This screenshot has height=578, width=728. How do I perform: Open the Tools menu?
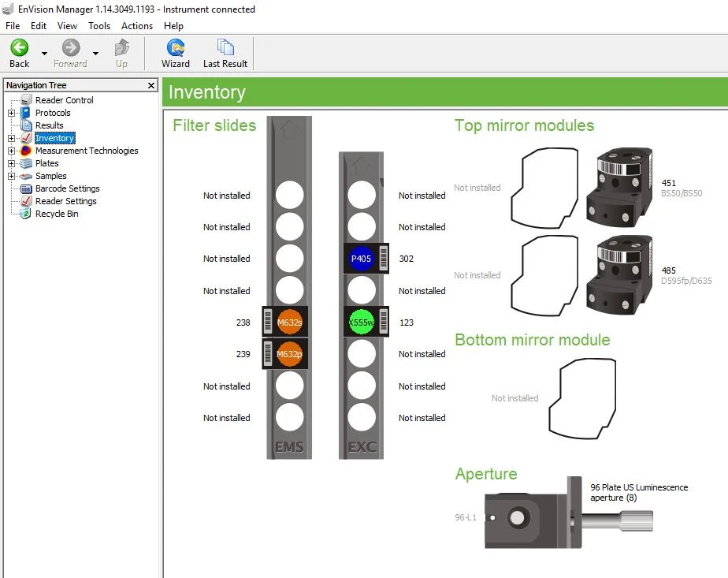pos(99,26)
